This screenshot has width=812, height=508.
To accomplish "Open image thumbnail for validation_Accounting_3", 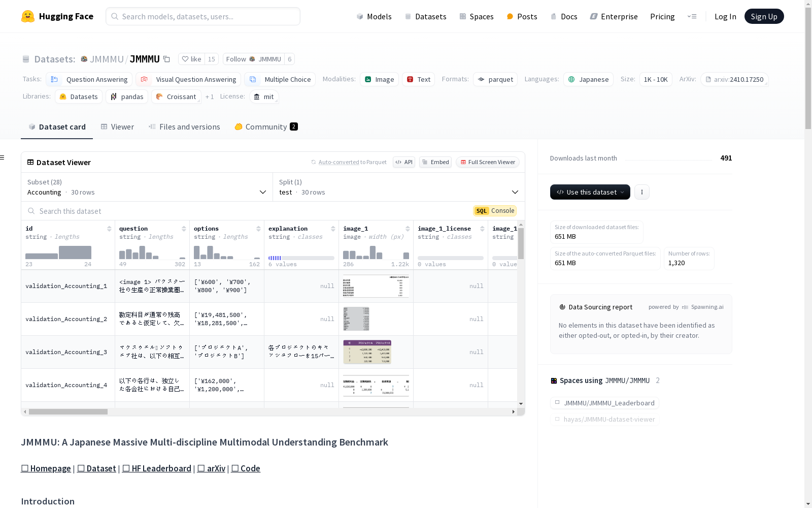I will click(x=367, y=352).
